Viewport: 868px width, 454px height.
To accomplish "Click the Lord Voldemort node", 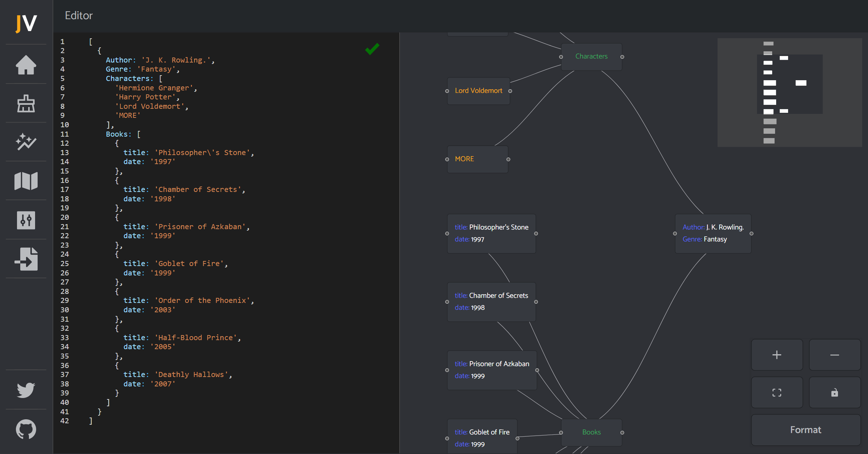I will [478, 91].
